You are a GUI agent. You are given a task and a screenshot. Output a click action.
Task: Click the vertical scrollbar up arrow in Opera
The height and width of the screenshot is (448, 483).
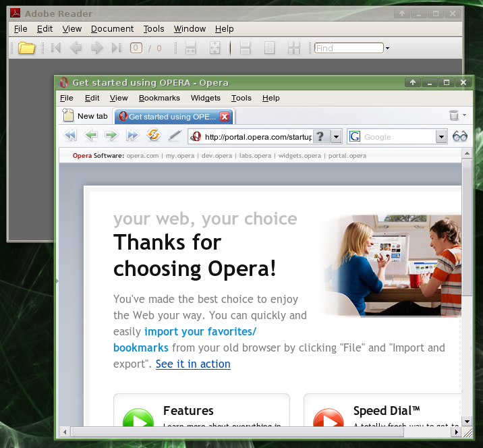coord(467,153)
